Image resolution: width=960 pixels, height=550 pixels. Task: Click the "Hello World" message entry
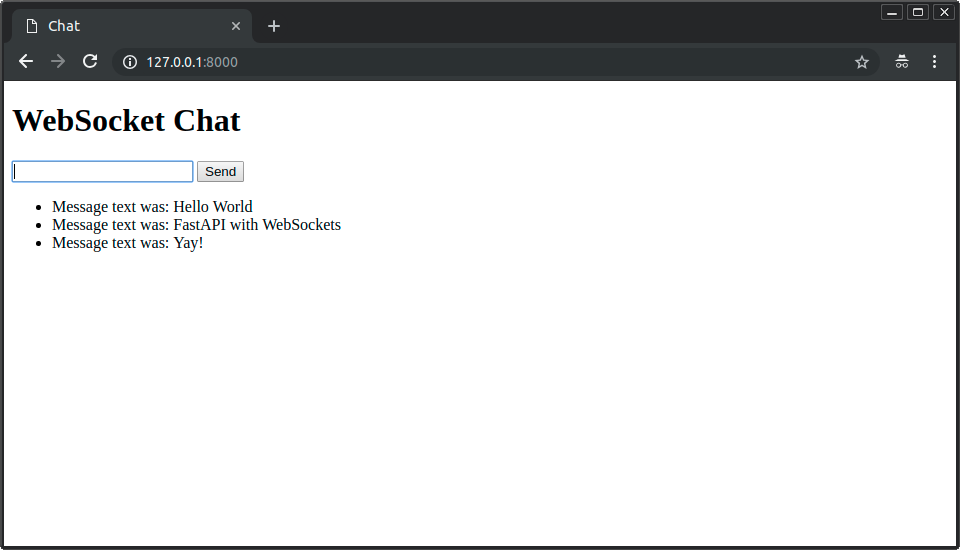point(152,207)
